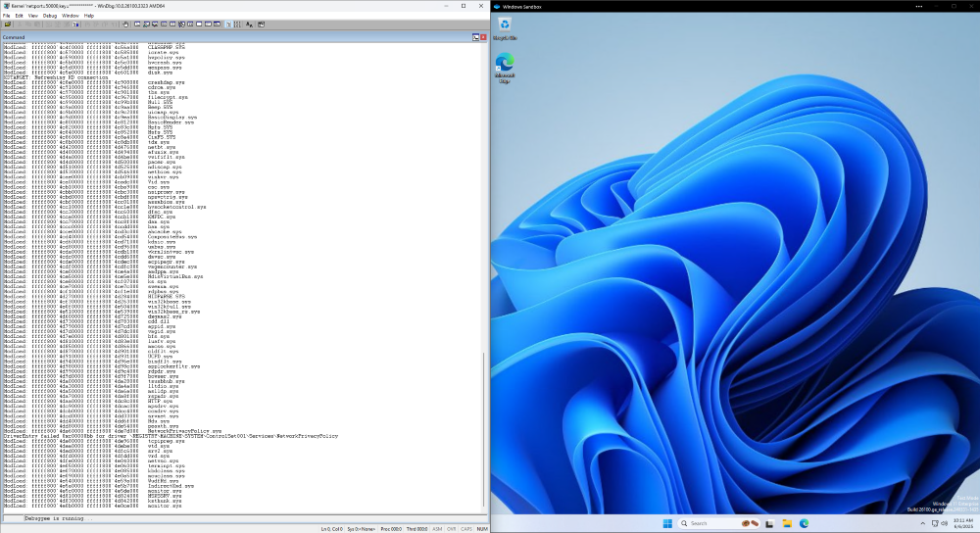Click the filecrypt.sys ModLoad line

coord(96,97)
